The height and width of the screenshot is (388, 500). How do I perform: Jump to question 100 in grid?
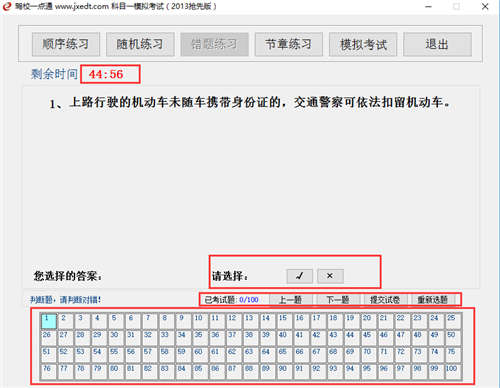453,372
